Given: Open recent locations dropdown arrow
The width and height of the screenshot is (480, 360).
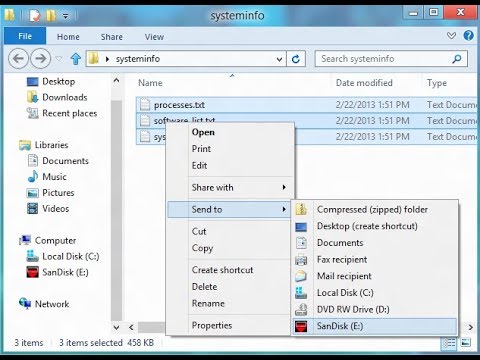Looking at the screenshot, I should point(59,59).
